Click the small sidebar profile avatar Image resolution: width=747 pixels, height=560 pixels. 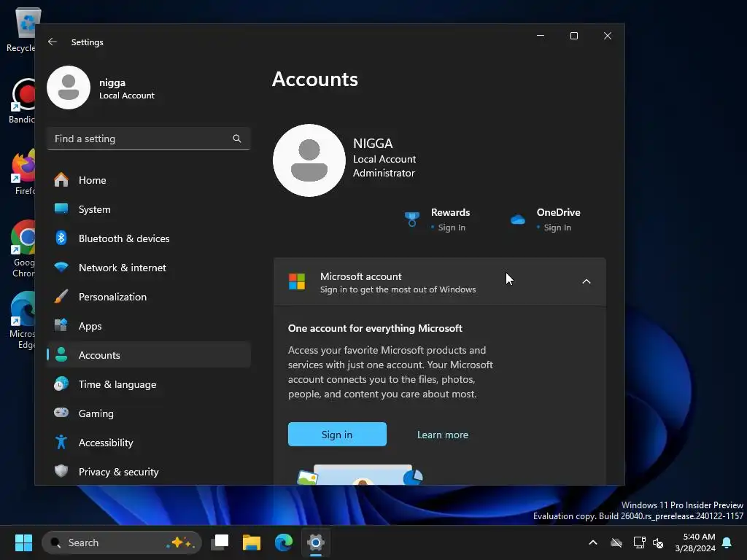[69, 87]
